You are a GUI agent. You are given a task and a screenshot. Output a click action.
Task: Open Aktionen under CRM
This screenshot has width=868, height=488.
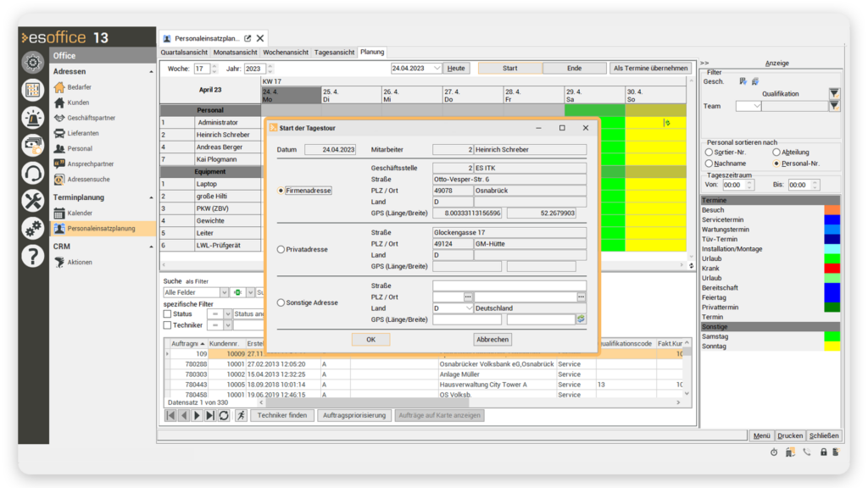pos(80,263)
